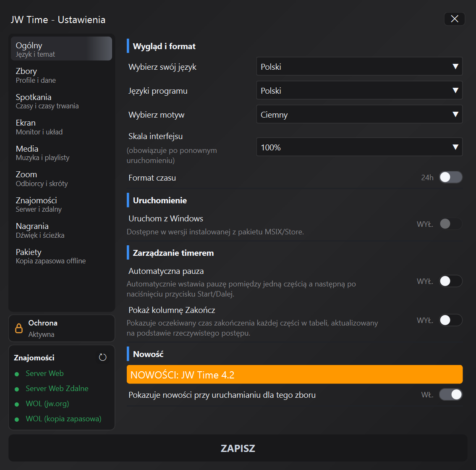Click the Dostępne w wersji MSIX/Store note
Screen dimensions: 476x470
point(215,232)
